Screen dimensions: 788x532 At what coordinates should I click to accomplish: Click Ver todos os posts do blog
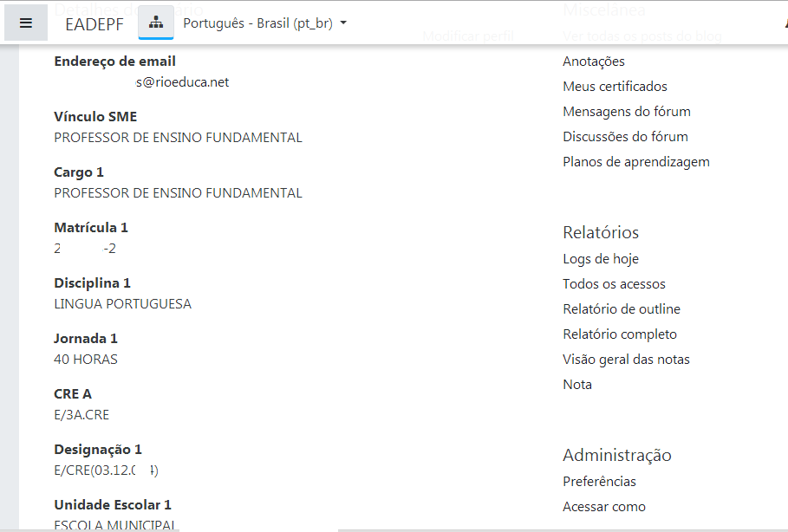(x=641, y=36)
